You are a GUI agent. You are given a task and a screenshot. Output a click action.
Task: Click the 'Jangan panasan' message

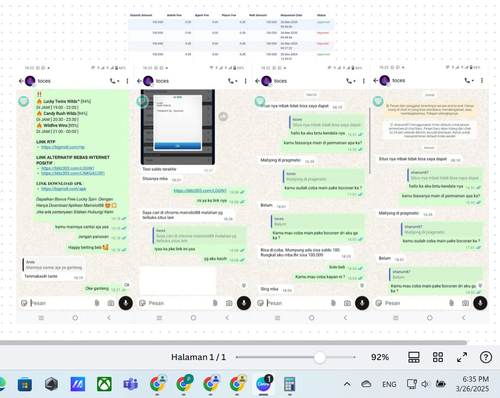click(102, 237)
